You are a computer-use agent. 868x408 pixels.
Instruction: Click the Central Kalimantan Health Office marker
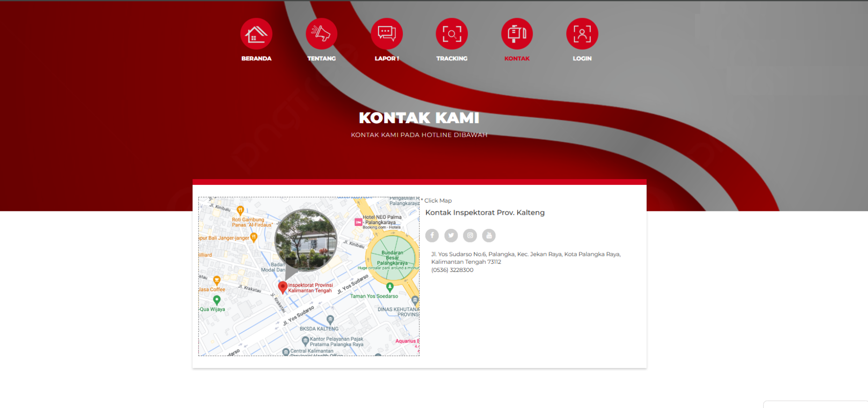click(x=286, y=352)
